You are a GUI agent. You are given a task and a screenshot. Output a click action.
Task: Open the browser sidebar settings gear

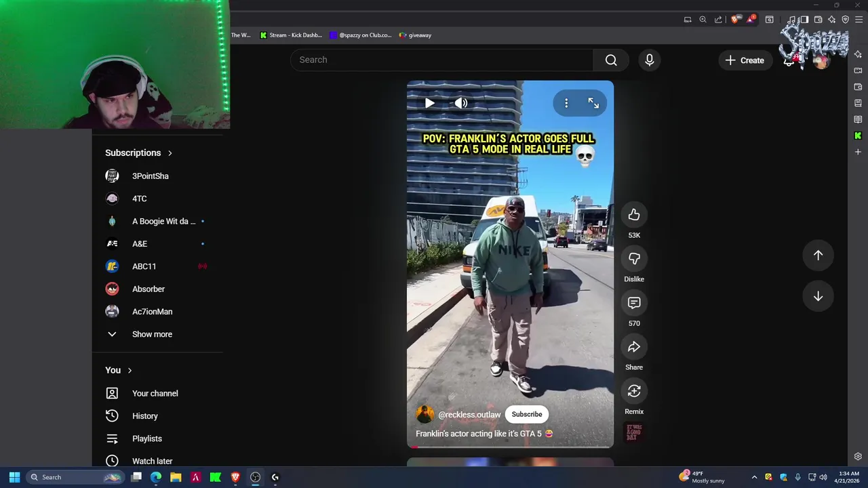click(858, 456)
